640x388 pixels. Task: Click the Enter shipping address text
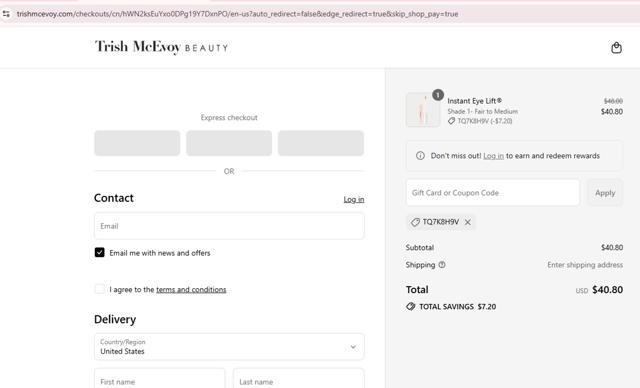585,265
